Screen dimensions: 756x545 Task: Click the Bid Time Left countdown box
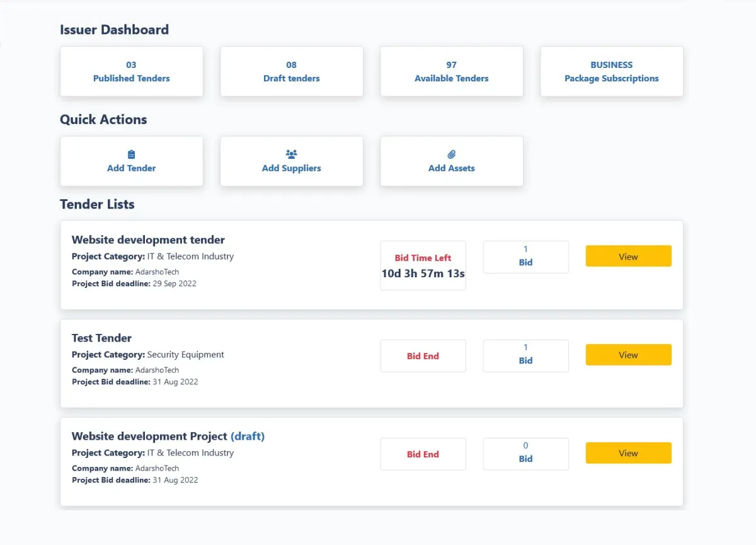coord(423,265)
